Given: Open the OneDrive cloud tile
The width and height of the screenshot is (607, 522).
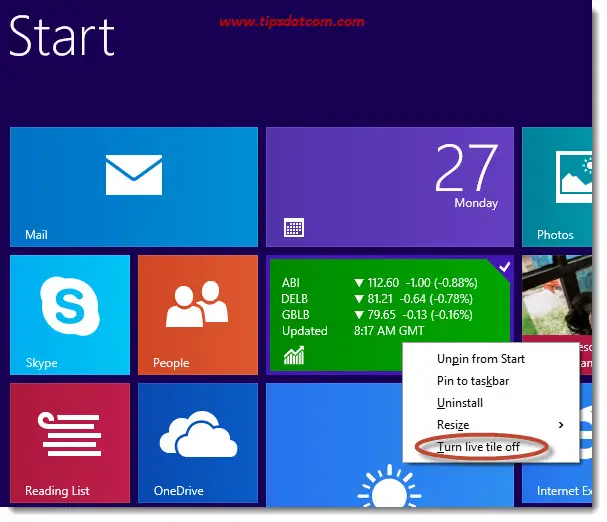Looking at the screenshot, I should click(198, 443).
